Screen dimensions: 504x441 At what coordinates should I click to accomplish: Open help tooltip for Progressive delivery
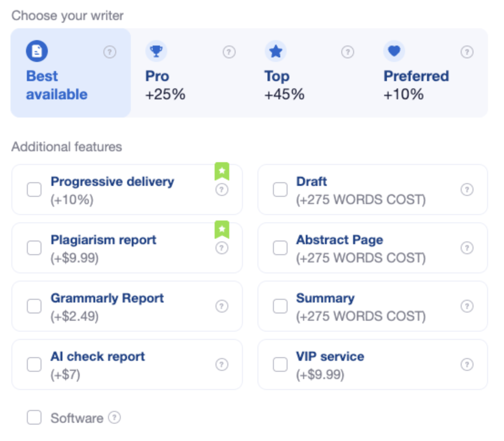221,190
